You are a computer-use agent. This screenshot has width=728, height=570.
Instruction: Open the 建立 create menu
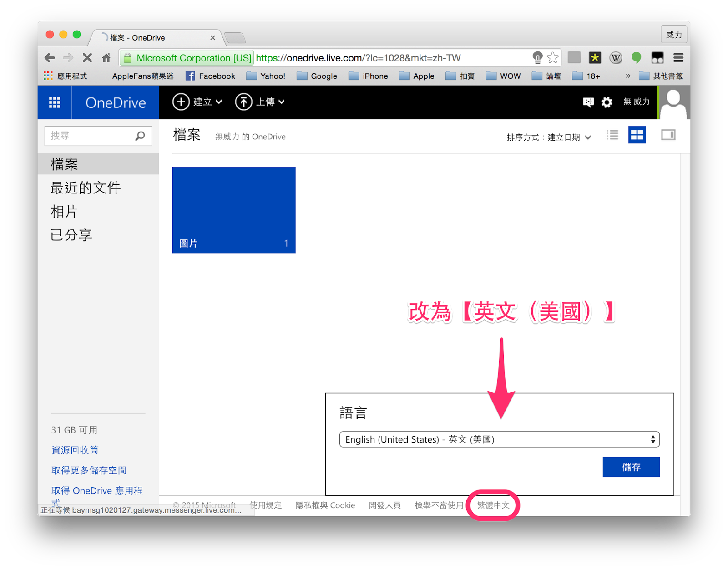[x=197, y=102]
